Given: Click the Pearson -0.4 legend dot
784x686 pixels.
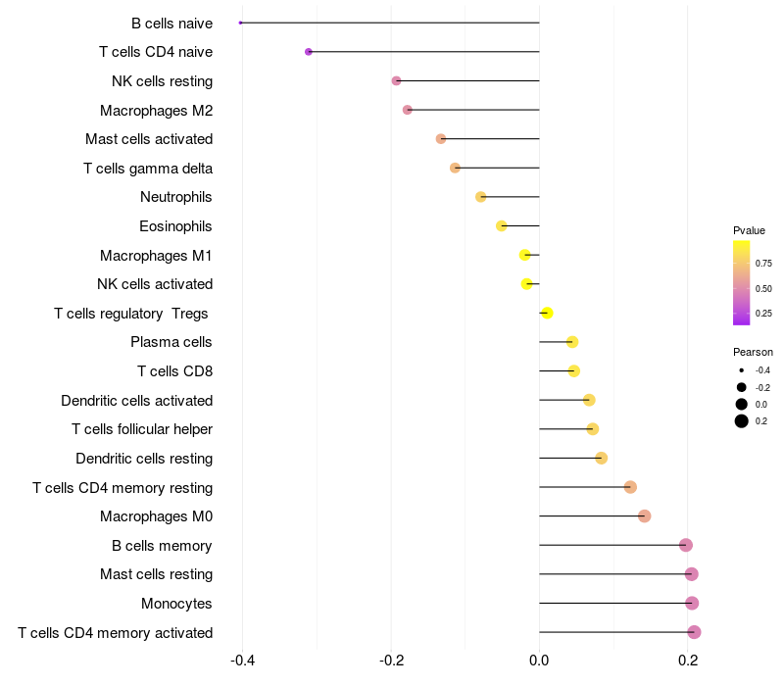Looking at the screenshot, I should [742, 370].
